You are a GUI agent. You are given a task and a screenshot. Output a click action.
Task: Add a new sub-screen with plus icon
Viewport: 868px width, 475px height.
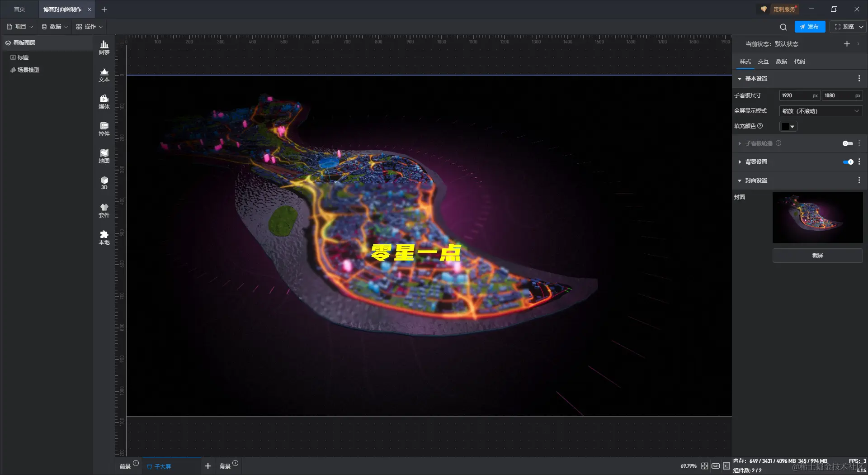tap(208, 466)
